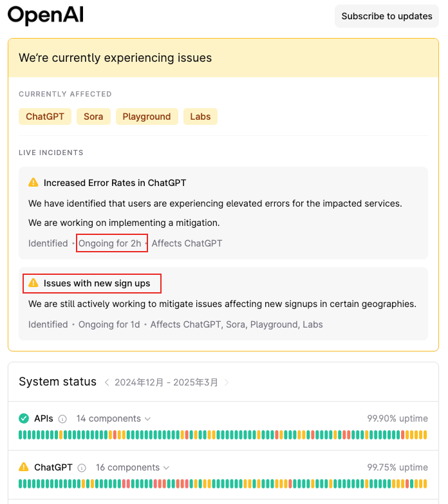Go to previous date range arrow
This screenshot has width=448, height=504.
107,382
